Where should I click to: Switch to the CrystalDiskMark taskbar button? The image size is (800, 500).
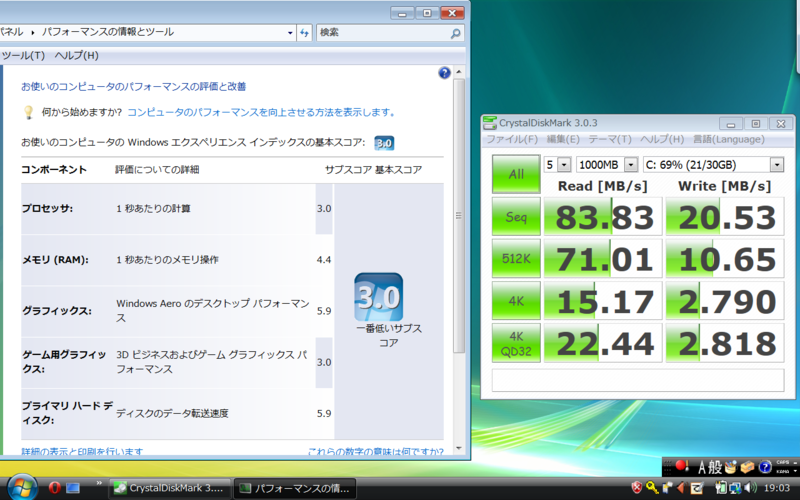[x=169, y=488]
